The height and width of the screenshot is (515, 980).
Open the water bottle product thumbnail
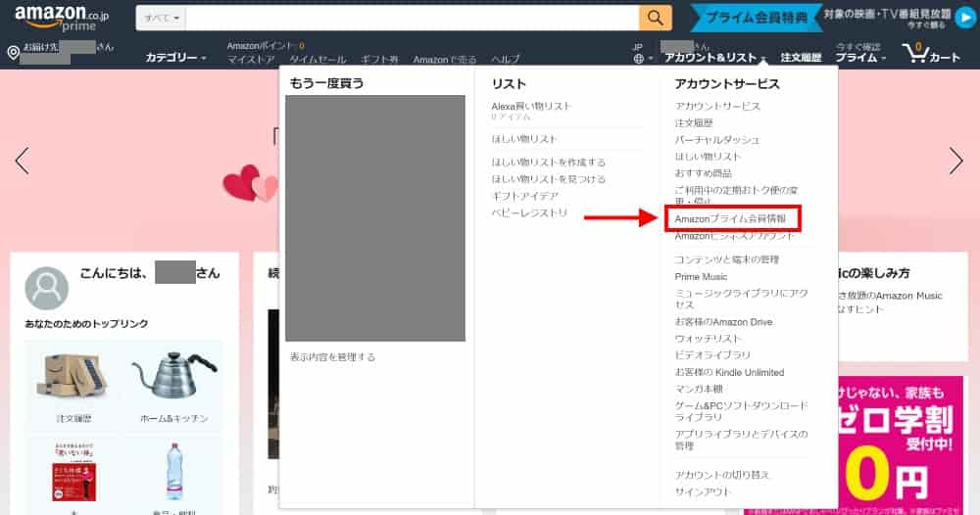(174, 473)
